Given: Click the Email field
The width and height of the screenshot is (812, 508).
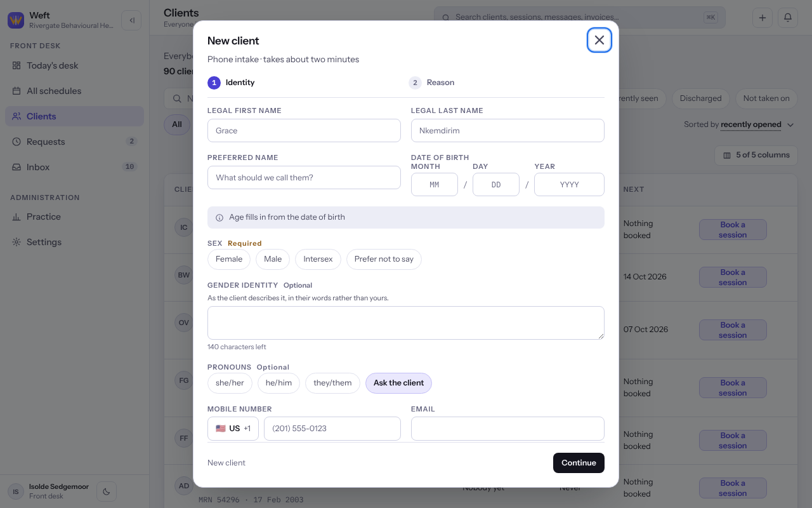Looking at the screenshot, I should click(507, 429).
